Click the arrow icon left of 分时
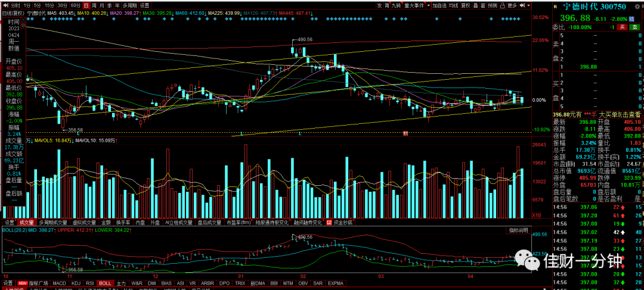 point(5,6)
